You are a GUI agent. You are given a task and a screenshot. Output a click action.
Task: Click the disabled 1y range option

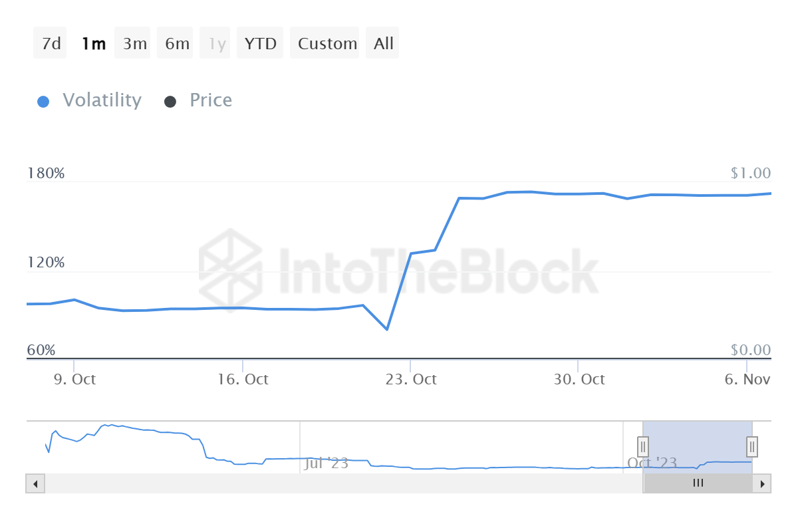(217, 44)
